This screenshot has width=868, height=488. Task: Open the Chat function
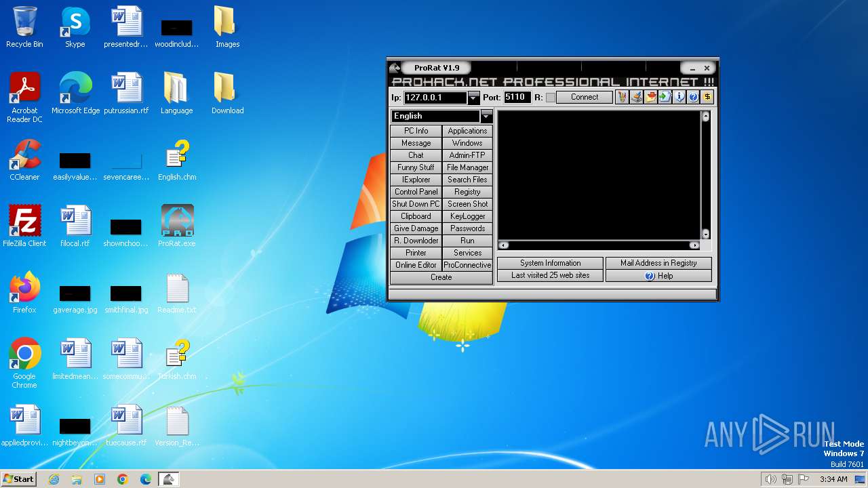[416, 155]
